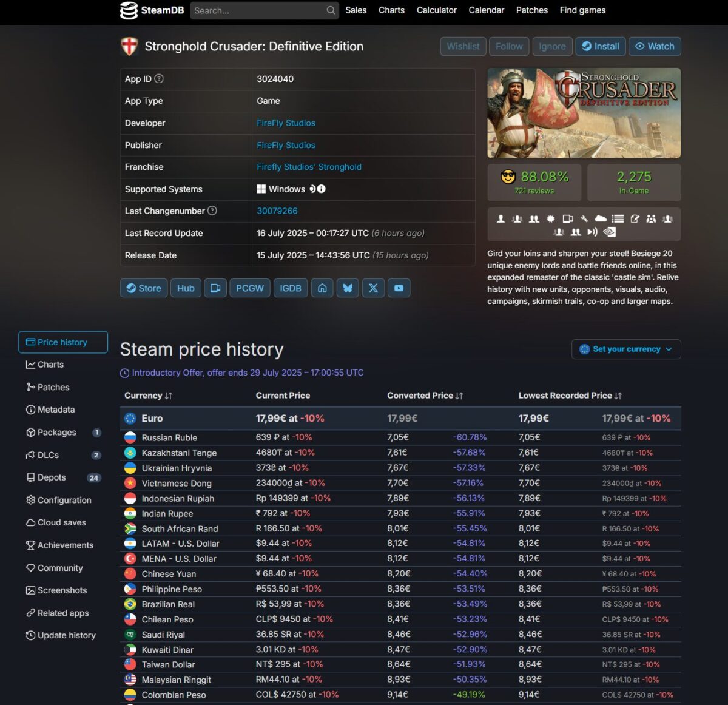This screenshot has width=728, height=705.
Task: Open the game's homepage via house icon
Action: coord(322,288)
